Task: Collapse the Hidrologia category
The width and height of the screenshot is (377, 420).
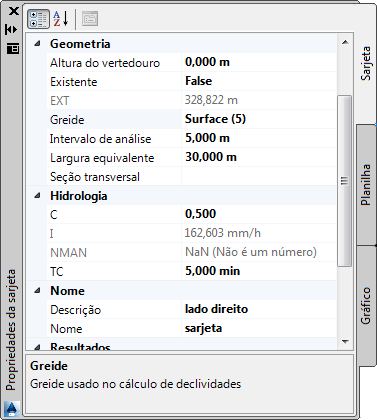Action: (x=37, y=196)
